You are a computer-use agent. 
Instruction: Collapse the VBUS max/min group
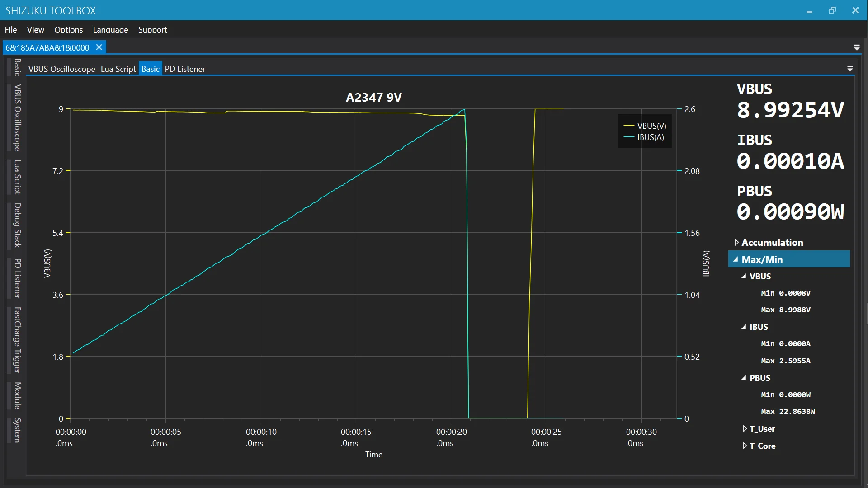pyautogui.click(x=744, y=277)
